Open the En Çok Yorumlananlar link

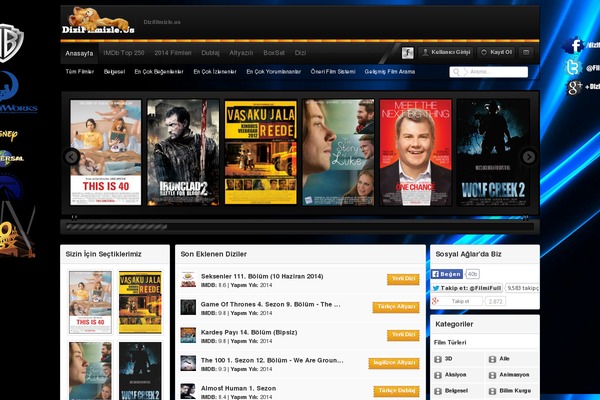pyautogui.click(x=273, y=72)
